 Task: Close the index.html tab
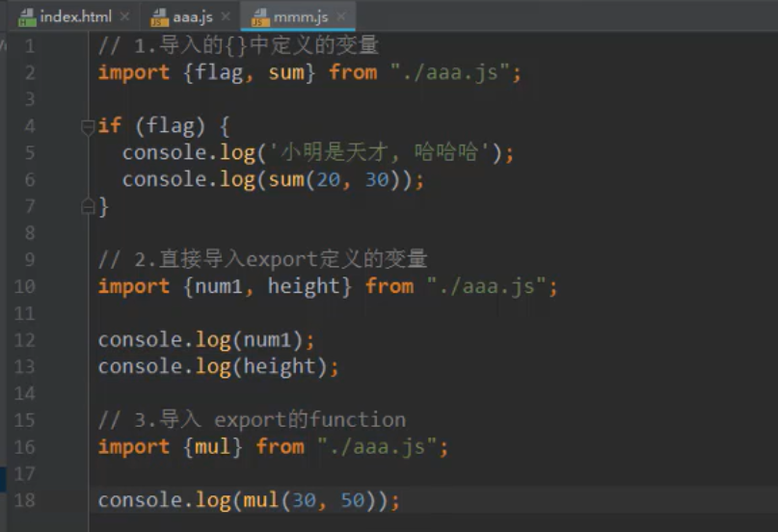(125, 16)
